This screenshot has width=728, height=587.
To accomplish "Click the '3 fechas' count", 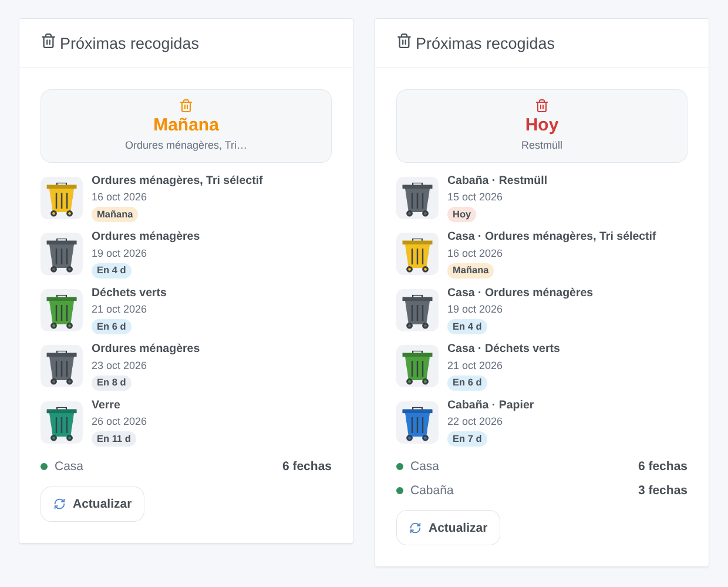I will pos(663,491).
